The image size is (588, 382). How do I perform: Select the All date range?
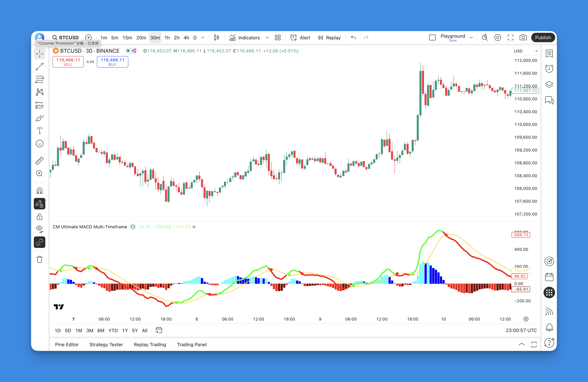tap(145, 330)
